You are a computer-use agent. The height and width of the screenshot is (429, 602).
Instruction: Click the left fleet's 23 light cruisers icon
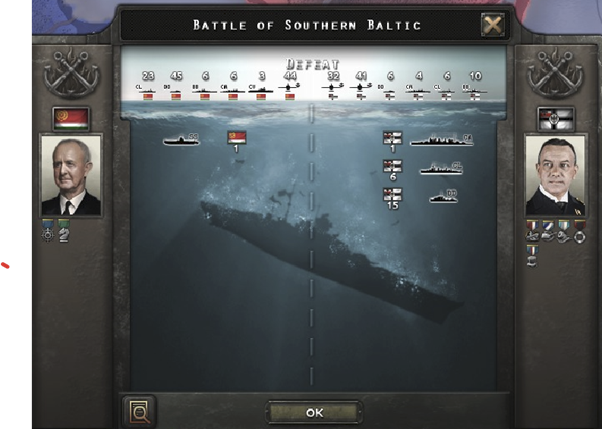click(x=148, y=92)
